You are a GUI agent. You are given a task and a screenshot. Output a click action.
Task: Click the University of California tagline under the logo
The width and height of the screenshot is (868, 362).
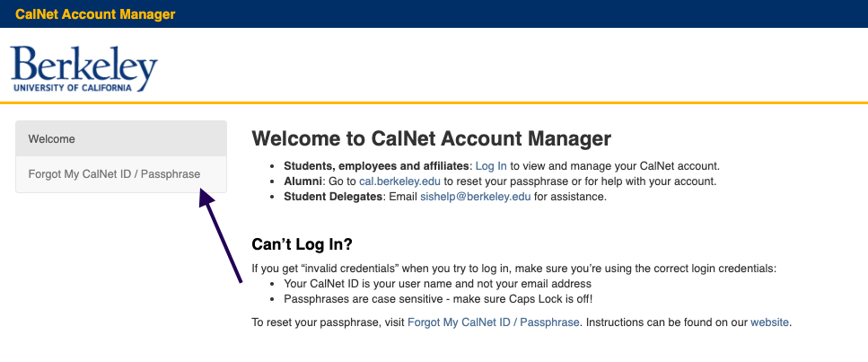click(73, 88)
